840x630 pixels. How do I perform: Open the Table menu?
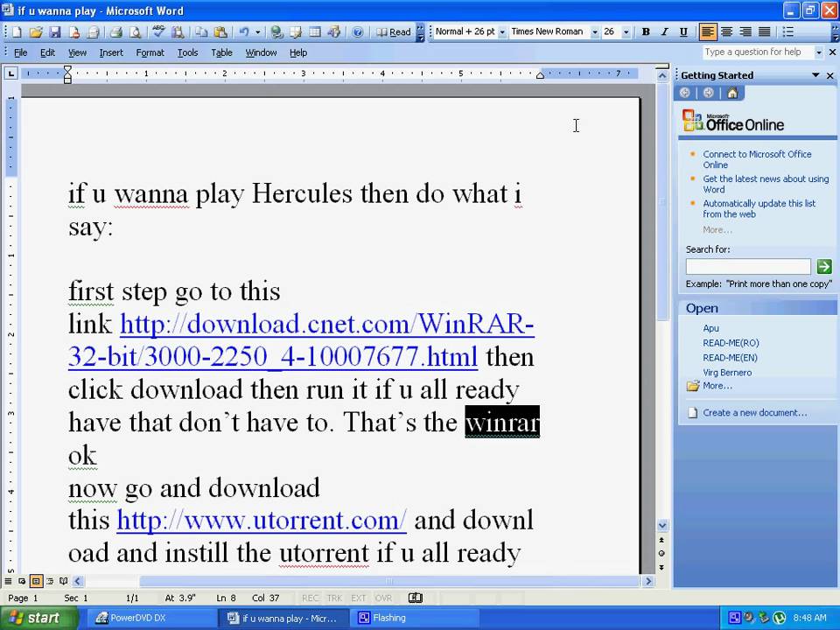(x=221, y=52)
